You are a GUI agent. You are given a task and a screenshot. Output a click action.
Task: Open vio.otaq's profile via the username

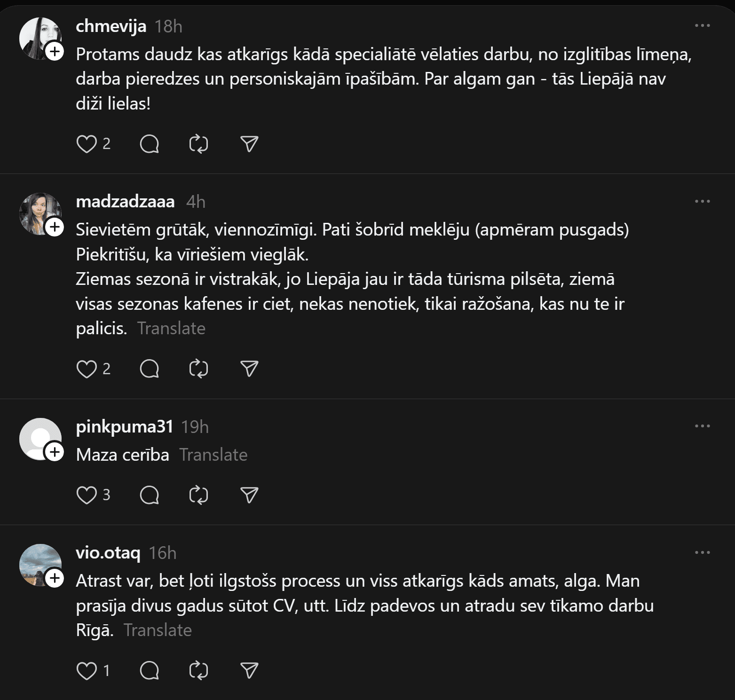point(108,553)
